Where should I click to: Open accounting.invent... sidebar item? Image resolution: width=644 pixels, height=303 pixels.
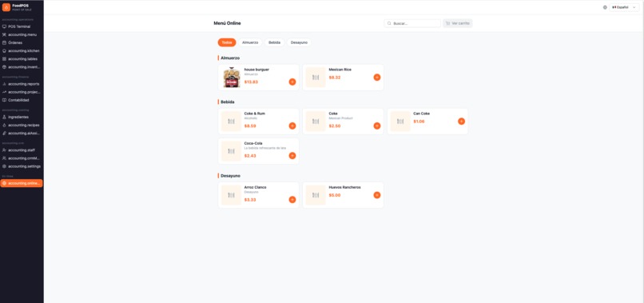coord(22,67)
